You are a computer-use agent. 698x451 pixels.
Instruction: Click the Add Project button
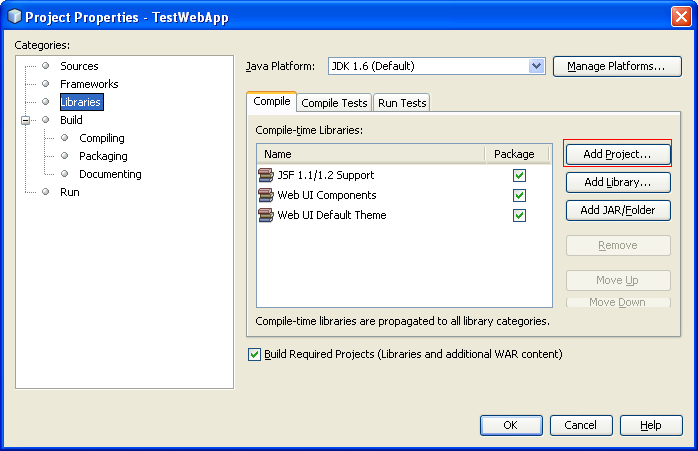[617, 154]
